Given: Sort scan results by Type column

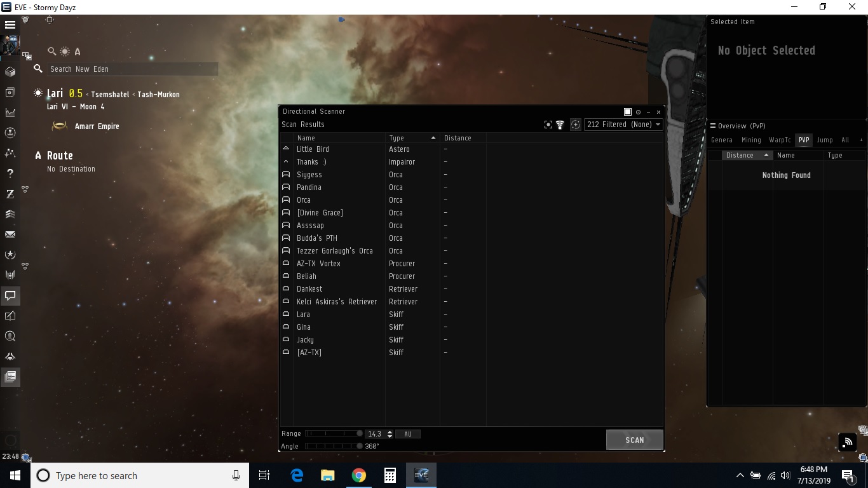Looking at the screenshot, I should pos(412,138).
